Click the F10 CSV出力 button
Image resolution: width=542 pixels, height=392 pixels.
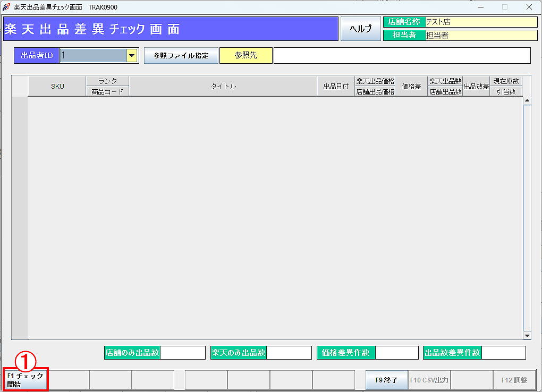point(429,380)
